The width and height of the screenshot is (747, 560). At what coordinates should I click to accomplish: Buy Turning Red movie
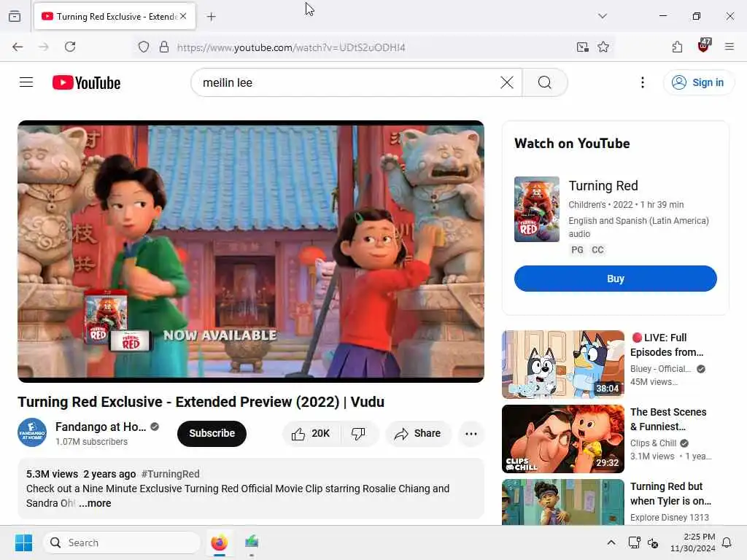point(615,279)
